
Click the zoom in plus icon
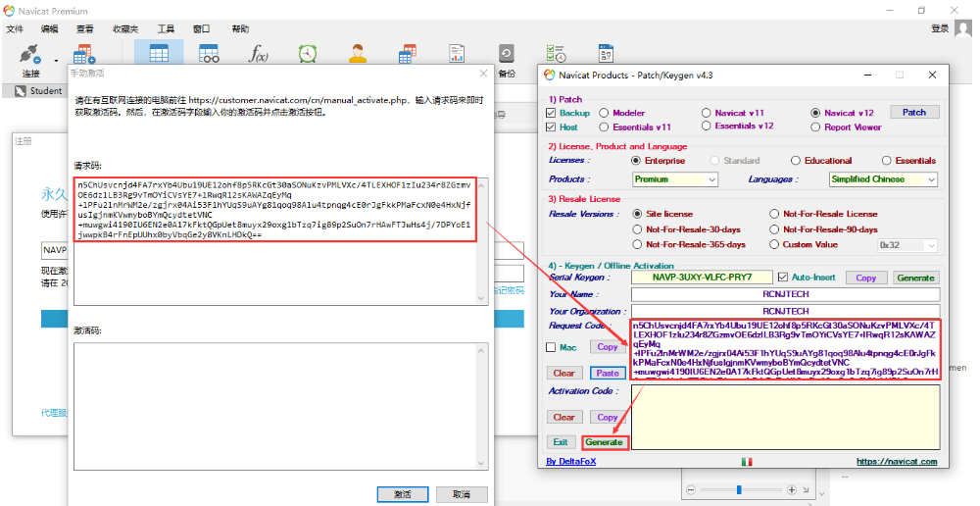pos(791,489)
